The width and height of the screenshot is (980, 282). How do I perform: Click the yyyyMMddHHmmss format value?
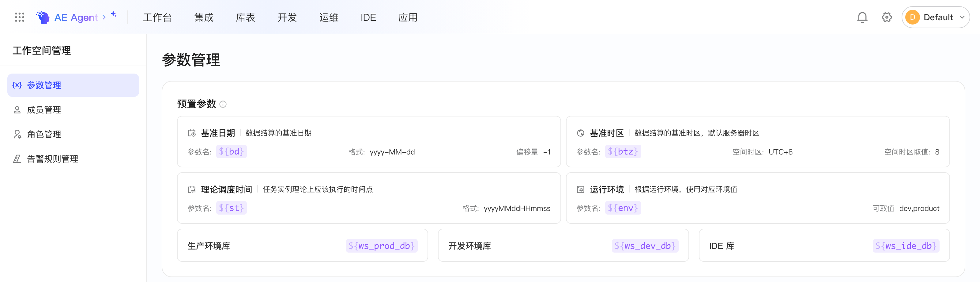point(517,208)
